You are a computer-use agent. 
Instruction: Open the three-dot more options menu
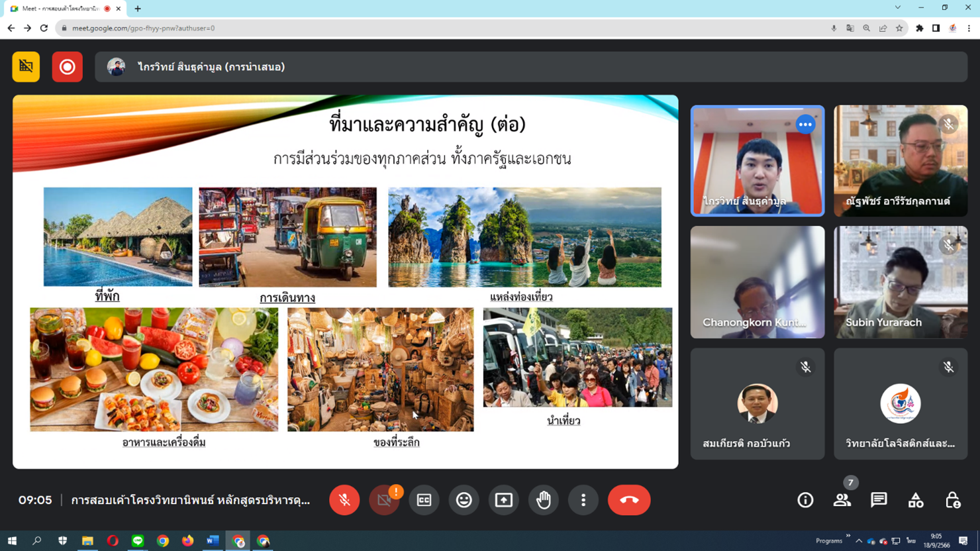583,500
